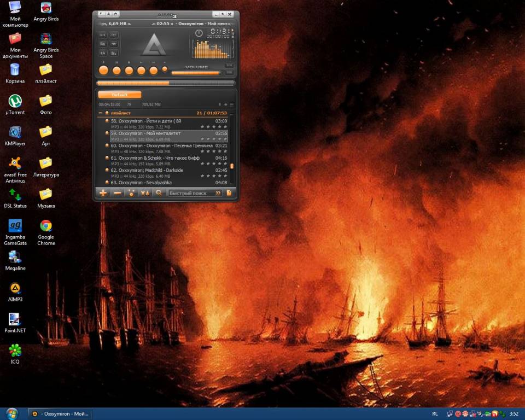The image size is (525, 420).
Task: Skip back with the Previous track button
Action: 141,71
